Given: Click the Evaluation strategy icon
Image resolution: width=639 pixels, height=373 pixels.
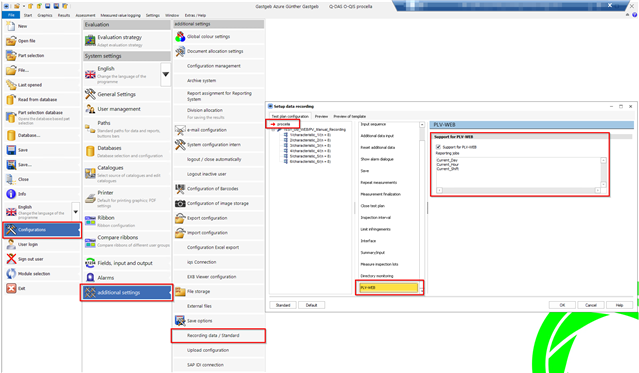Looking at the screenshot, I should (x=90, y=40).
